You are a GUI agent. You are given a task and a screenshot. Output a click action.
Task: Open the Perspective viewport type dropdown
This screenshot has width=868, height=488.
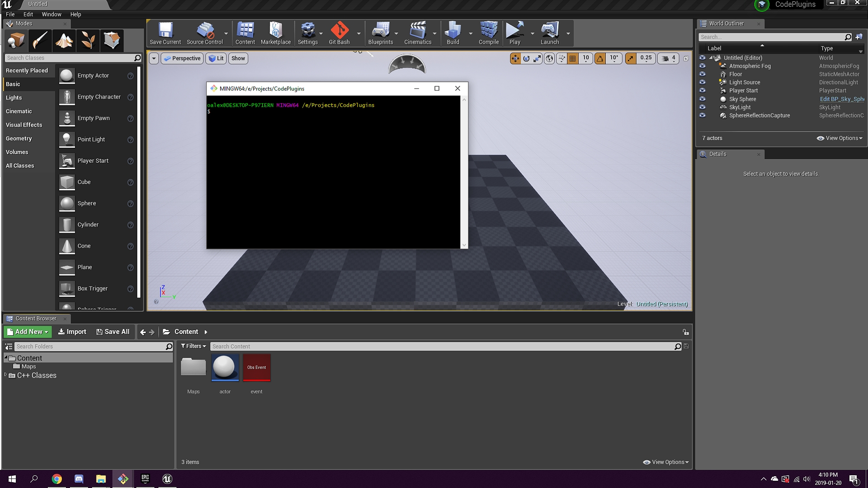pos(182,58)
